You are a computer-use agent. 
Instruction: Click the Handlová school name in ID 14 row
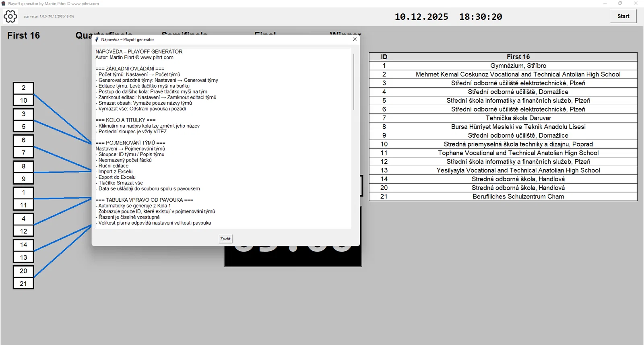(518, 179)
